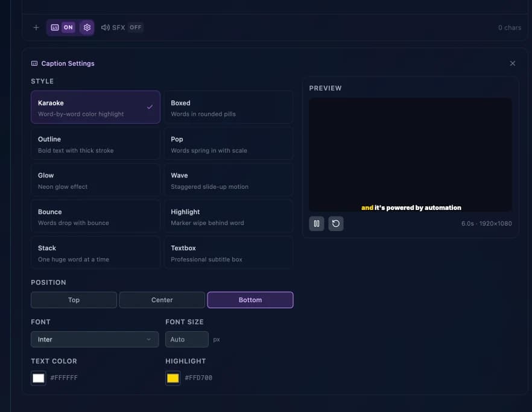The image size is (532, 412).
Task: Select the Textbox caption style
Action: [x=229, y=253]
